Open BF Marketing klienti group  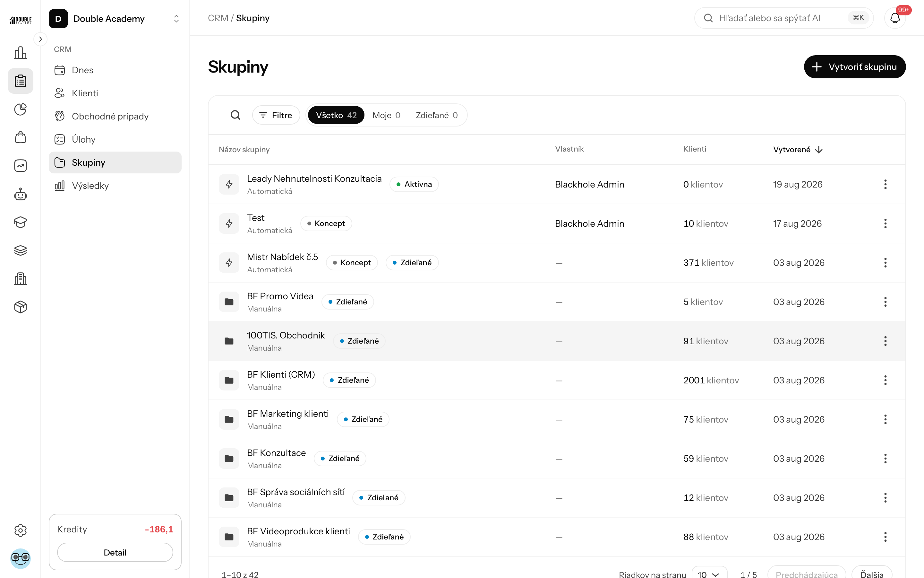tap(287, 414)
